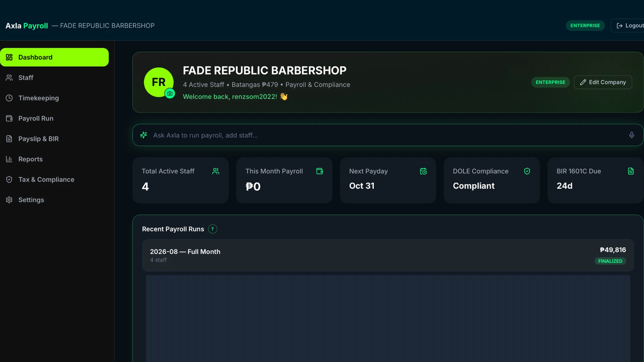Open the help icon beside Recent Payroll Runs

tap(213, 229)
